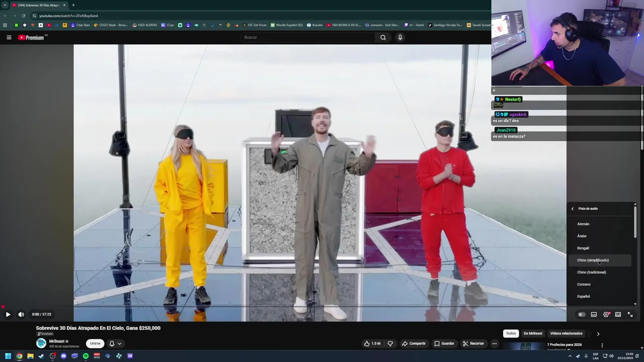Viewport: 644px width, 362px height.
Task: Select the Todos filter chip
Action: tap(511, 333)
